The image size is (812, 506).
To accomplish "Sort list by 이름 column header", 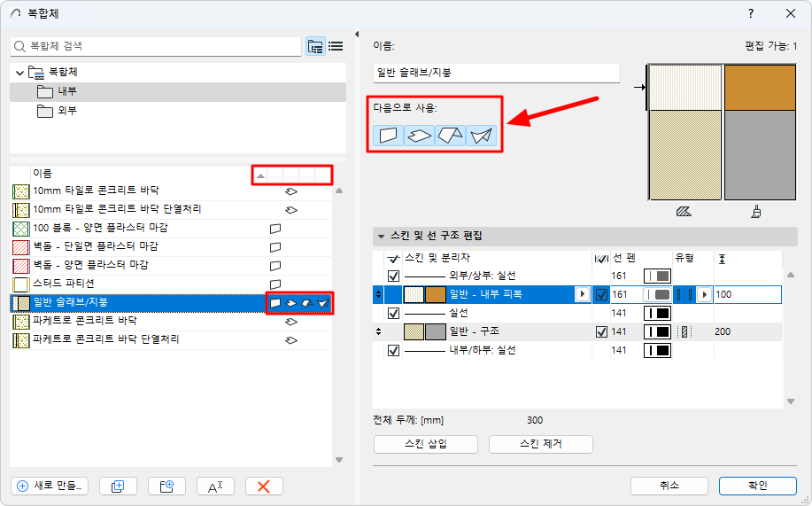I will pyautogui.click(x=43, y=174).
